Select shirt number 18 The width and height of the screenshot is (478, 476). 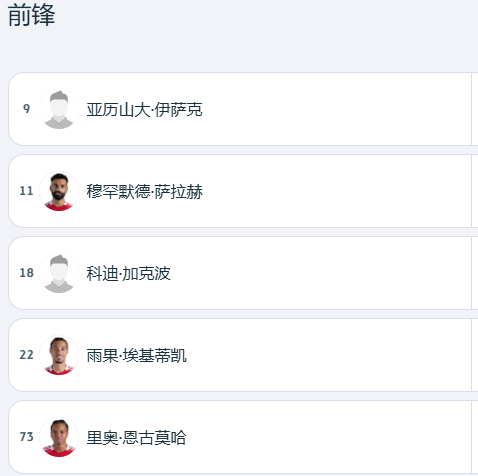(27, 273)
